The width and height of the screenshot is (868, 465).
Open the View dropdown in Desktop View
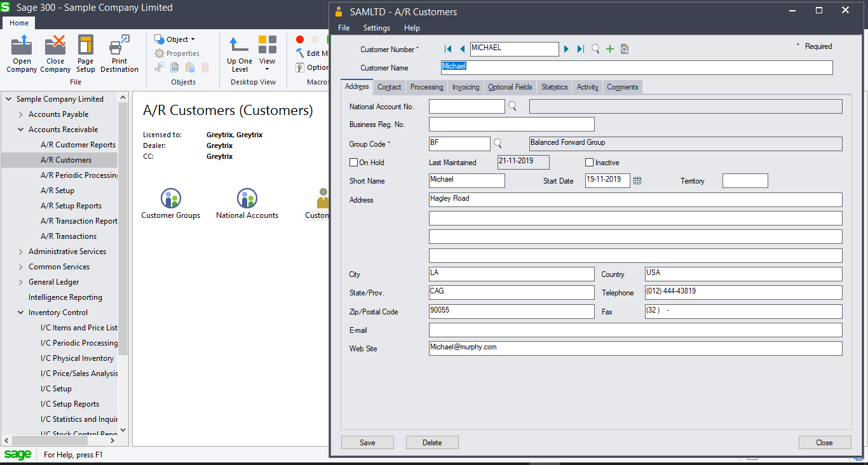(268, 54)
